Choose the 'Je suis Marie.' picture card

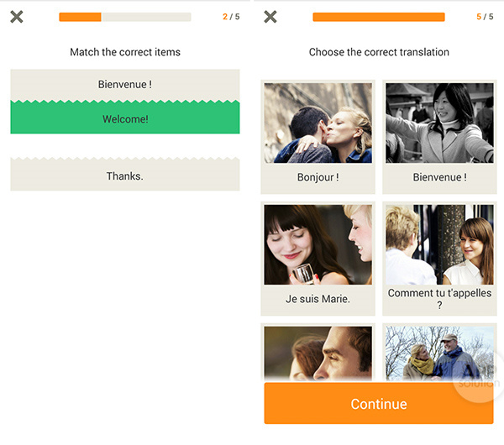click(x=318, y=259)
